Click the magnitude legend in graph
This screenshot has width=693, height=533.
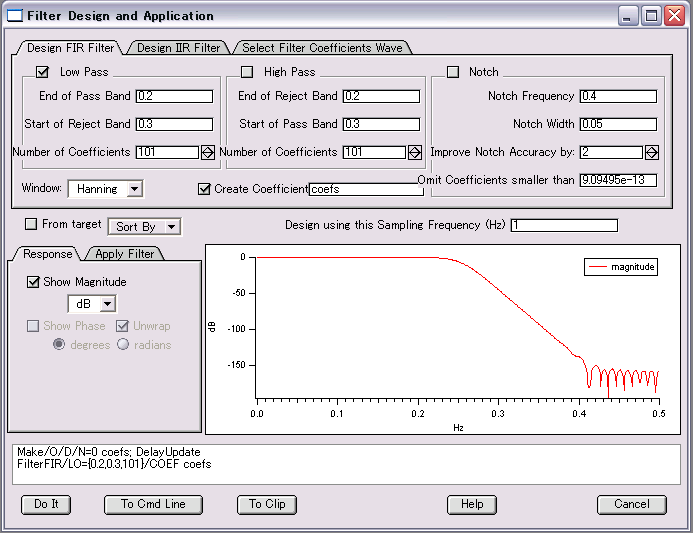pyautogui.click(x=621, y=267)
